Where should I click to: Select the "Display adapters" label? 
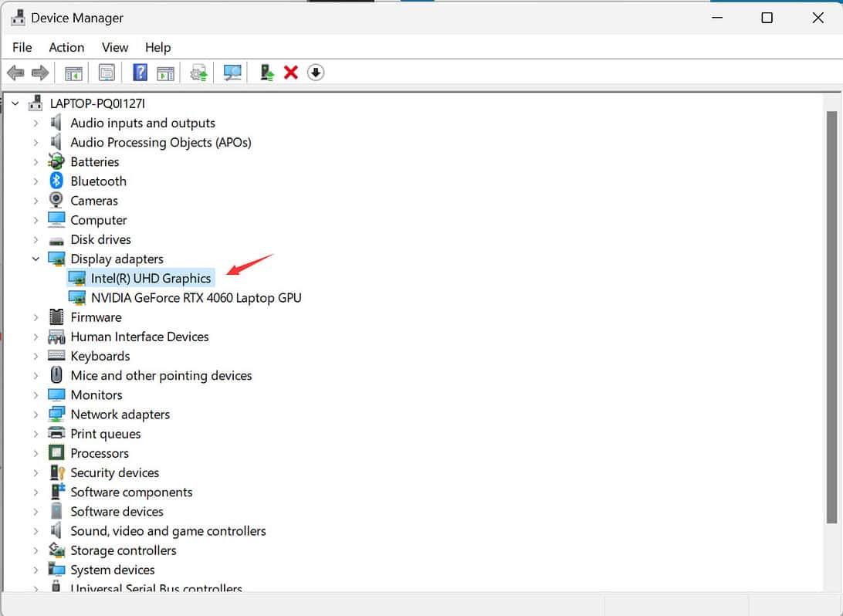click(117, 259)
